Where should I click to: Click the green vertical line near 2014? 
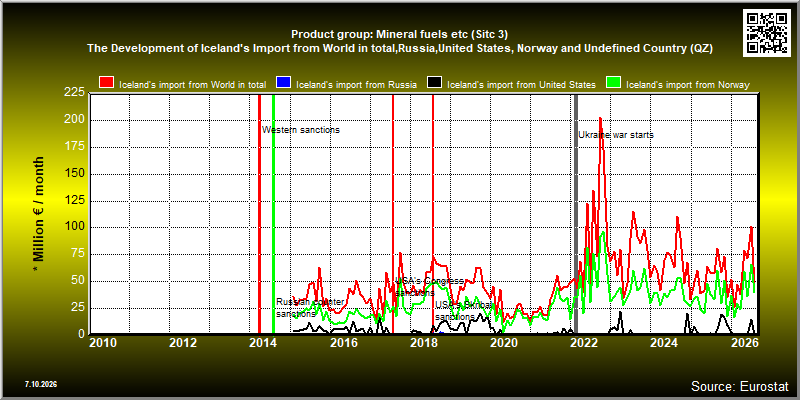coord(273,213)
